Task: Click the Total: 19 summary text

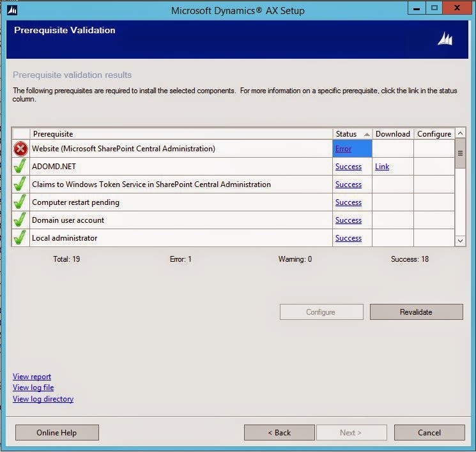Action: pos(66,259)
